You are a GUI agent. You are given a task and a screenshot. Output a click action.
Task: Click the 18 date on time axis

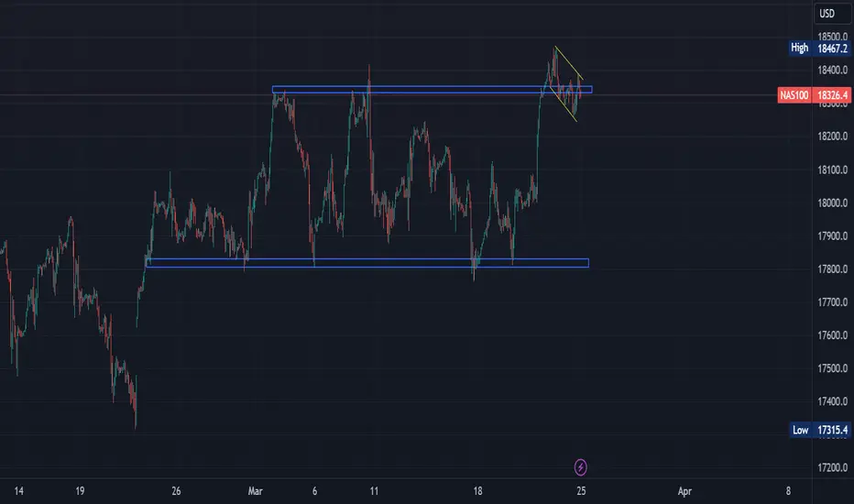click(477, 491)
